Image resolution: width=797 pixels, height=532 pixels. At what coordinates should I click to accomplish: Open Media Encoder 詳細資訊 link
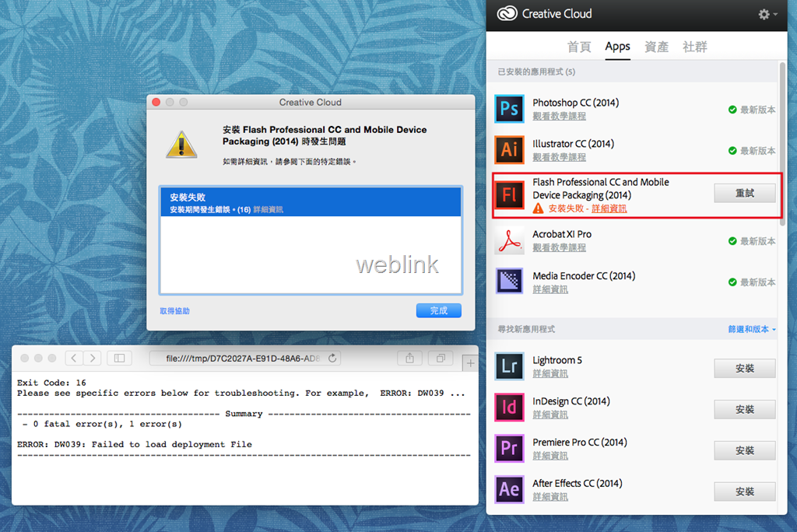tap(550, 289)
